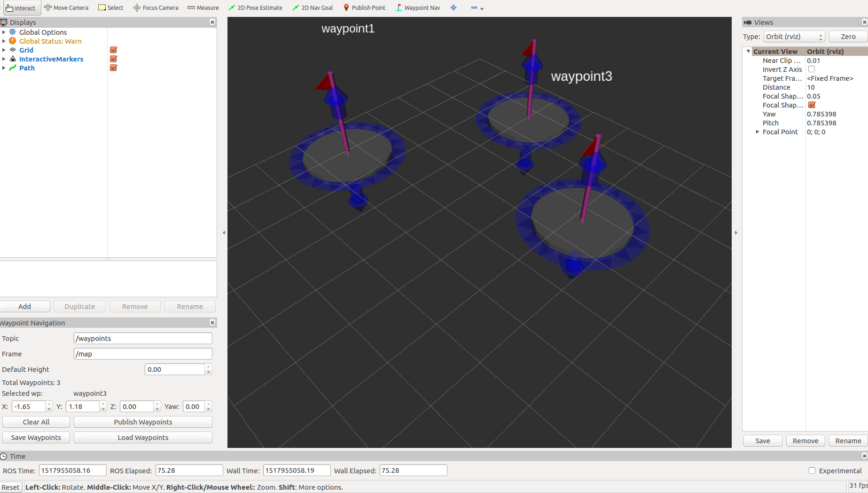Save the current view
Screen dimensions: 868x493
(763, 440)
